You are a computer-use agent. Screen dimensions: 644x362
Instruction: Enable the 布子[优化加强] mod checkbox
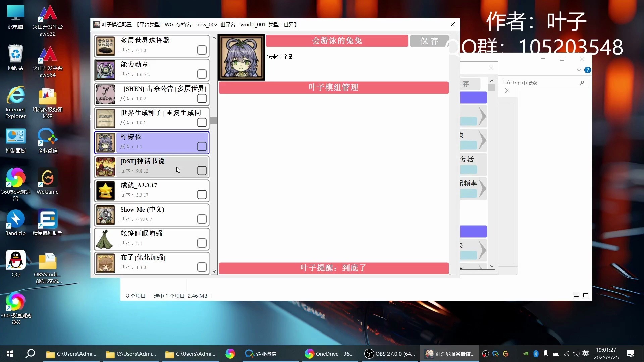202,267
